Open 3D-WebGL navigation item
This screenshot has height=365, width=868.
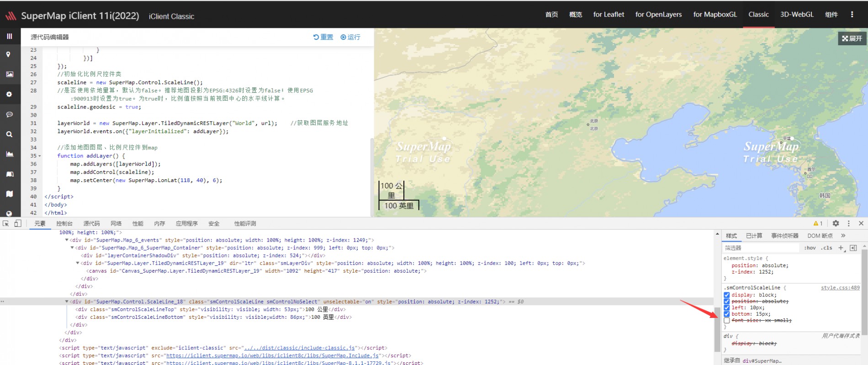coord(797,15)
